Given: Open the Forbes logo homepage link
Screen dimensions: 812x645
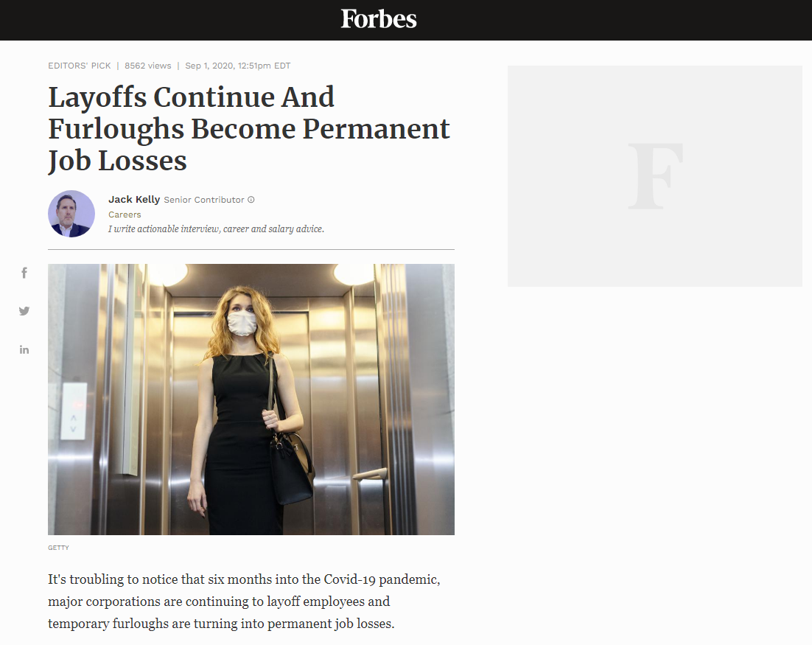Looking at the screenshot, I should click(379, 19).
